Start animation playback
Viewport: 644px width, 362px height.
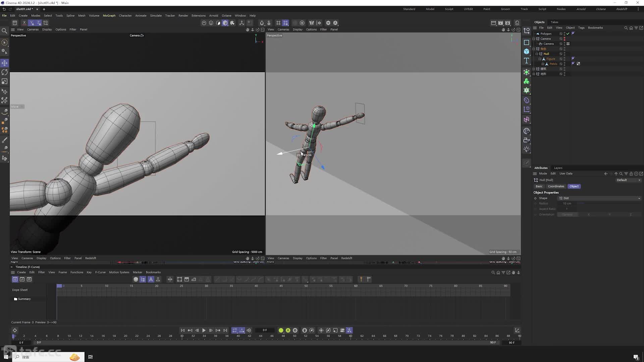(204, 330)
